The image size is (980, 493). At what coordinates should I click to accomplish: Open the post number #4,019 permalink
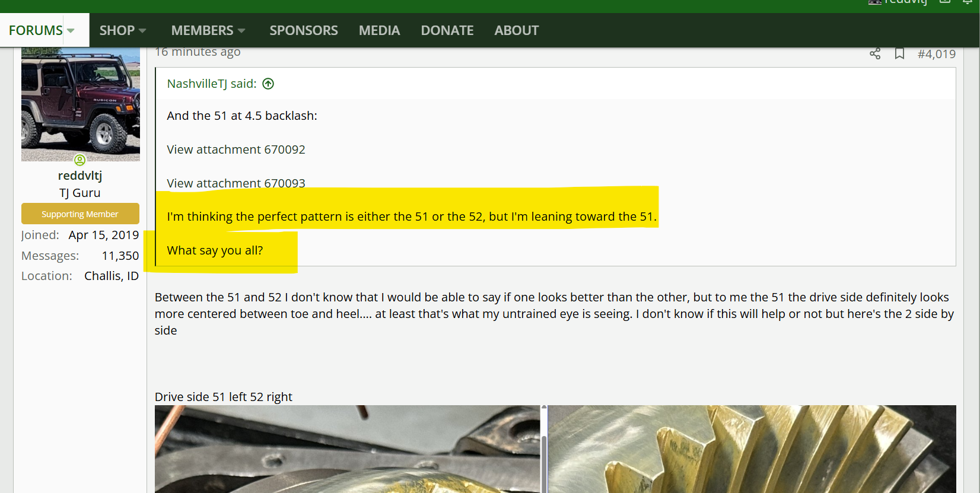(x=936, y=54)
